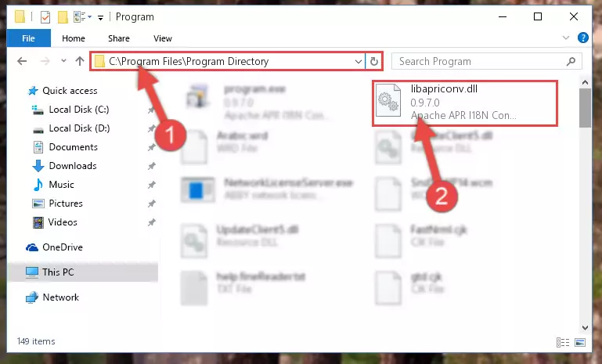Switch to the View ribbon tab
Screen dimensions: 602x364
[x=163, y=38]
